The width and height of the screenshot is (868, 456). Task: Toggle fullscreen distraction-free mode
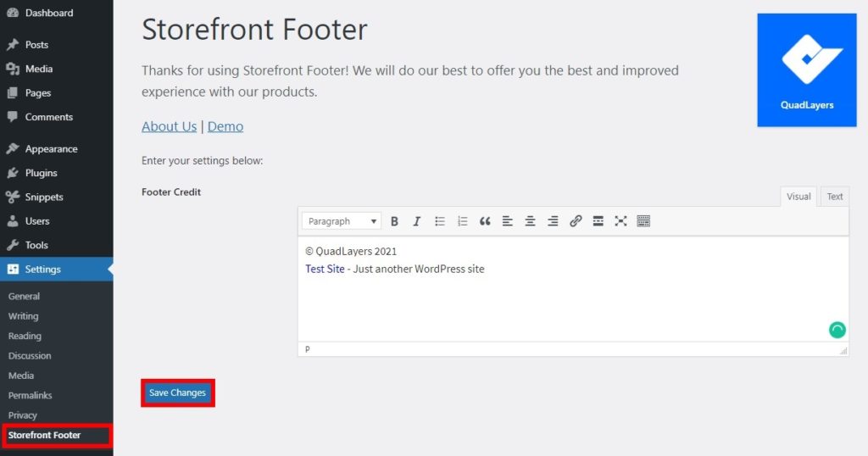click(x=620, y=221)
